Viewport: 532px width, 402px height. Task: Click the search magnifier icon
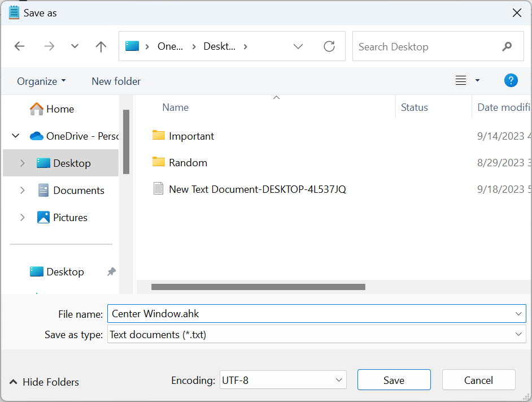[507, 46]
